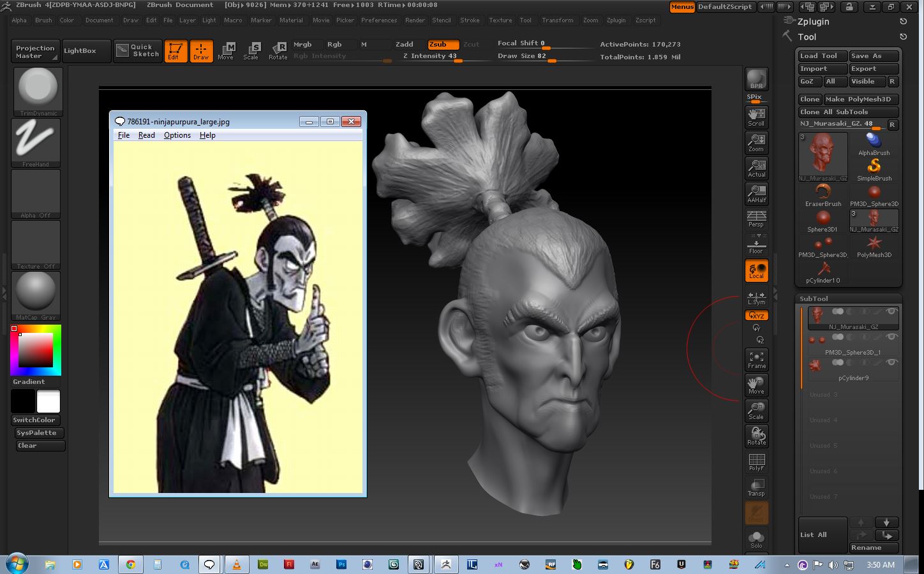
Task: Toggle visibility eye of pCylinder9 subtool
Action: (891, 362)
